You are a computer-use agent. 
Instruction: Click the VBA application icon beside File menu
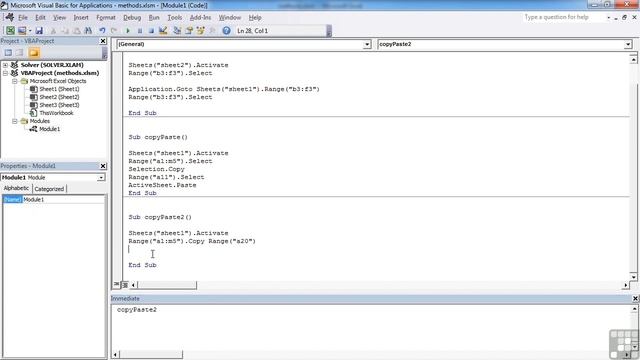(9, 18)
